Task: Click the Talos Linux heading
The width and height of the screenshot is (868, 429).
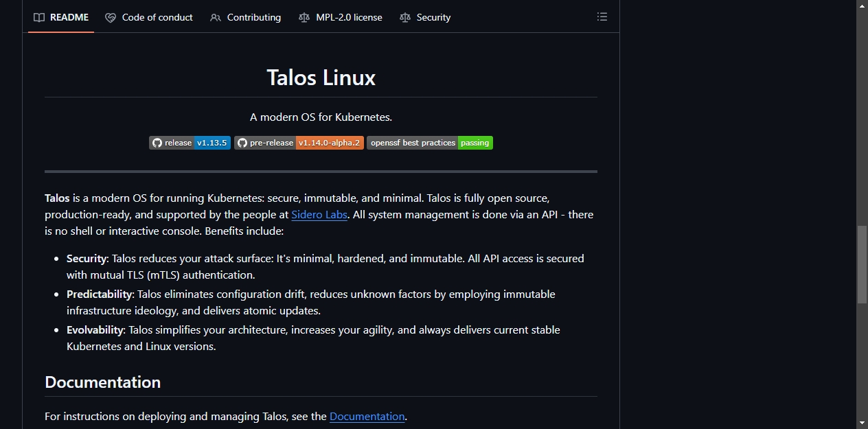Action: pos(321,78)
